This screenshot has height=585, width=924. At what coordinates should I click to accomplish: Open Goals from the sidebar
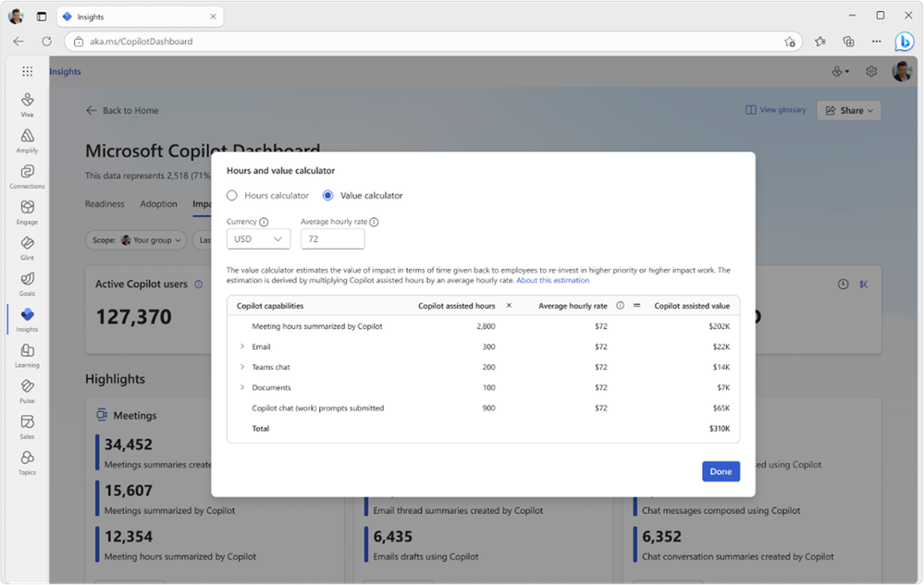point(27,284)
